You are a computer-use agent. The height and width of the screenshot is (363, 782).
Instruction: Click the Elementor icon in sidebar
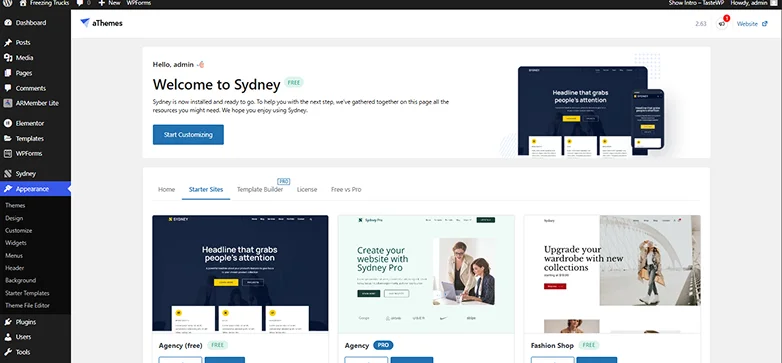coord(8,123)
